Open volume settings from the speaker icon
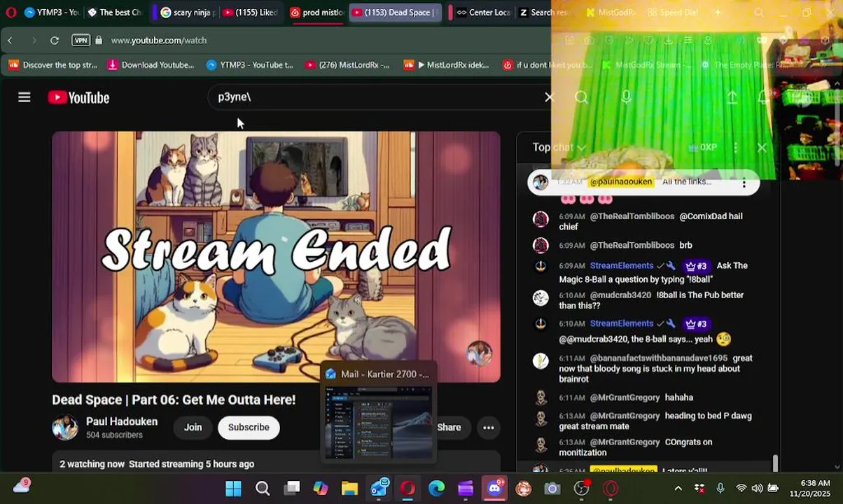The image size is (843, 504). (x=757, y=488)
